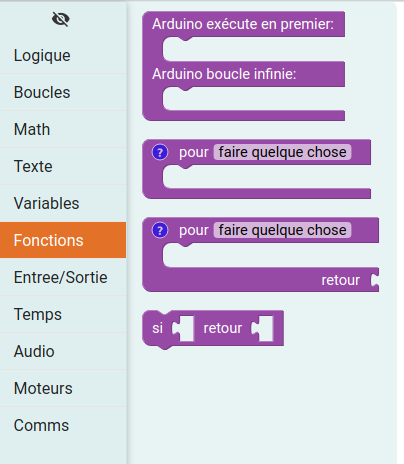Click the question mark icon on the first pour block
404x464 pixels.
coord(160,152)
